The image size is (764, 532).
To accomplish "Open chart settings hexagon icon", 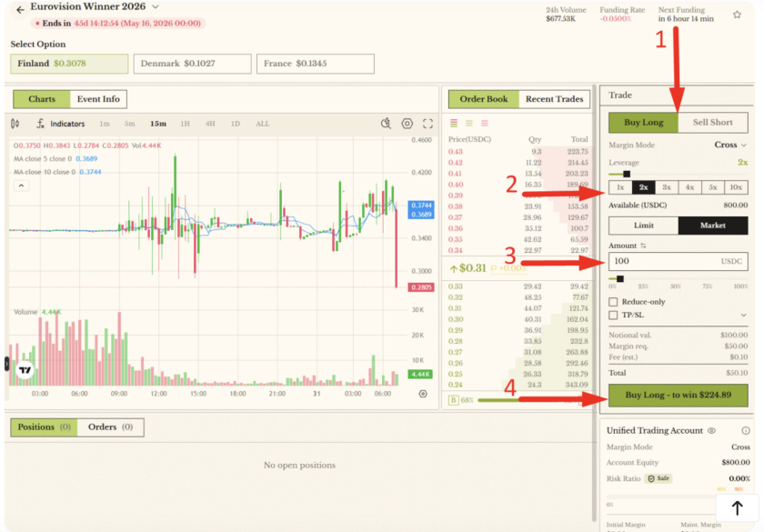I will 407,124.
